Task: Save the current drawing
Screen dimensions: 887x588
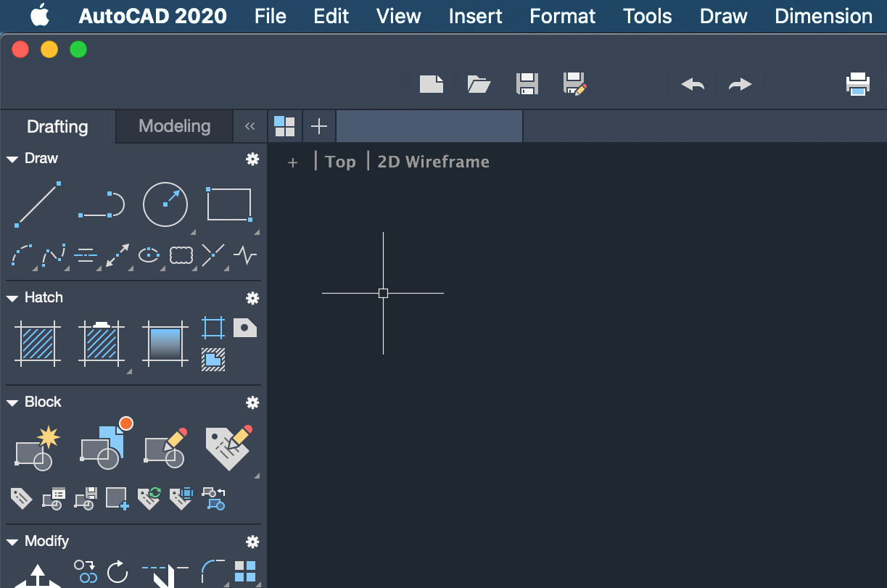Action: pyautogui.click(x=527, y=84)
